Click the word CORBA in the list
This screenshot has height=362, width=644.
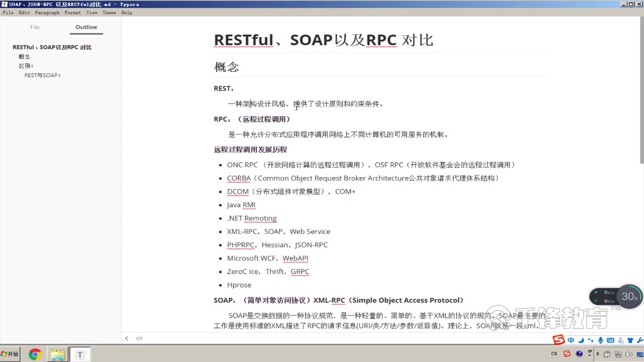(x=238, y=178)
